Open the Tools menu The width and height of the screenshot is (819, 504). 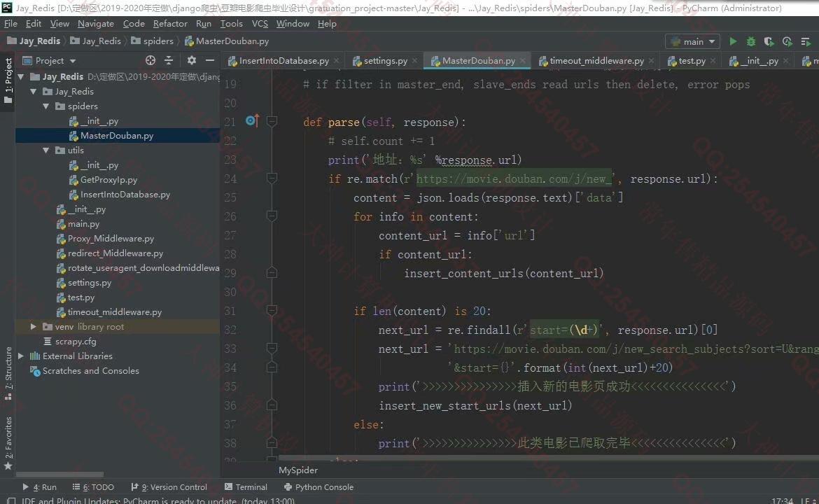[232, 24]
